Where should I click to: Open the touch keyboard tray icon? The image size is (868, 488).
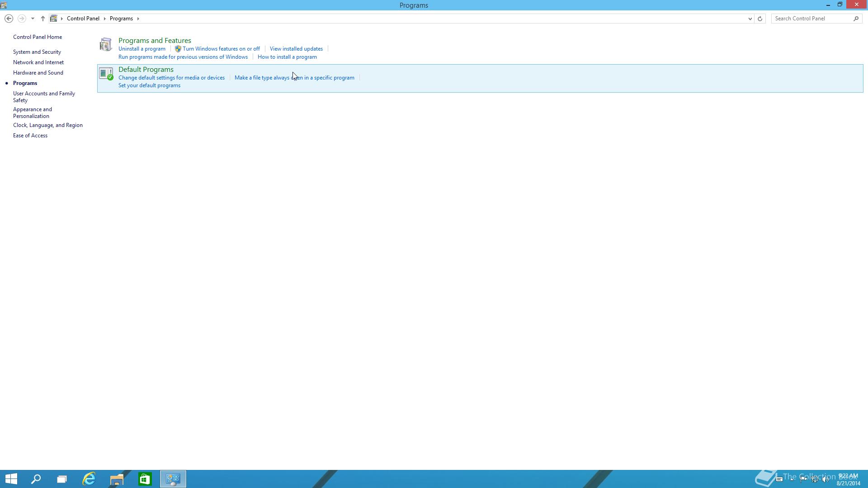coord(779,479)
